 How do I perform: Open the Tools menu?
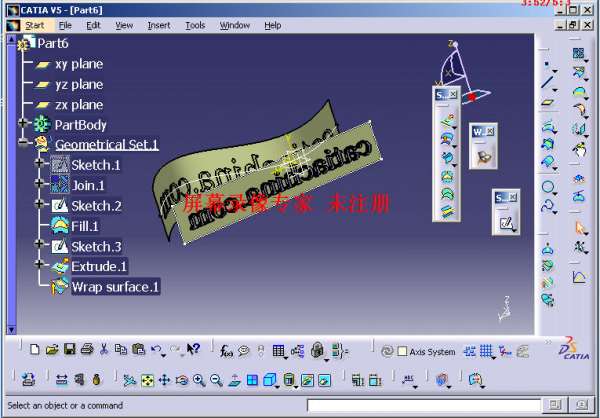[x=194, y=25]
